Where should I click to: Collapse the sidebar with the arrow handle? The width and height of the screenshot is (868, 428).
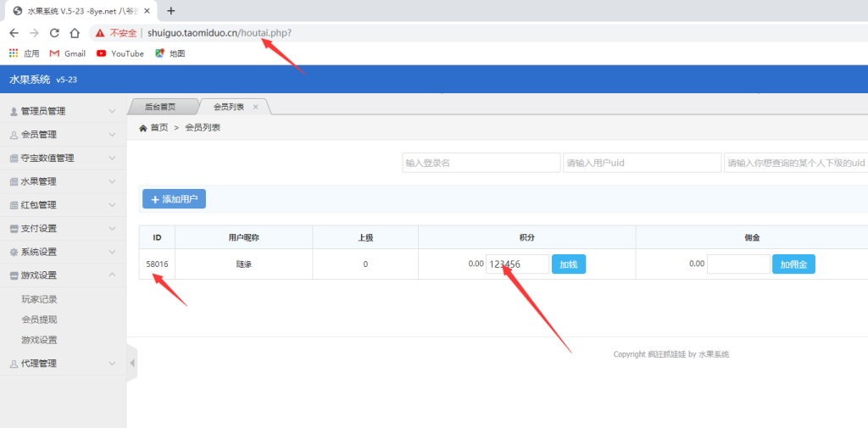pyautogui.click(x=132, y=364)
